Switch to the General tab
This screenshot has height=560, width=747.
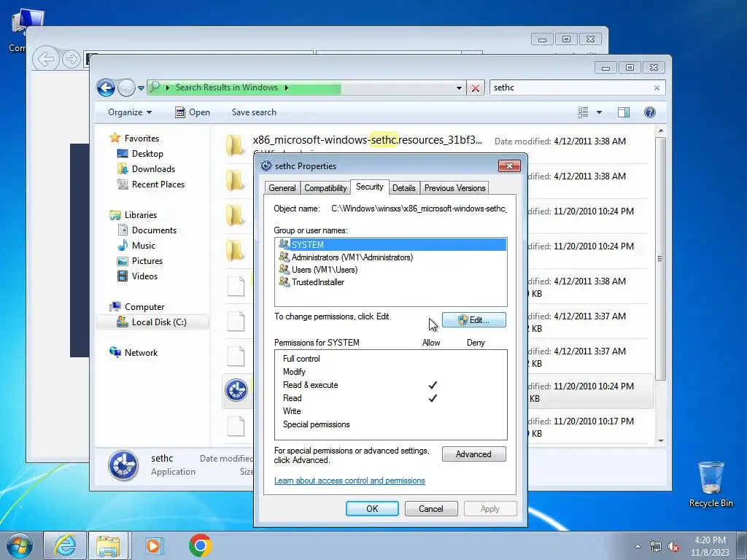tap(282, 188)
